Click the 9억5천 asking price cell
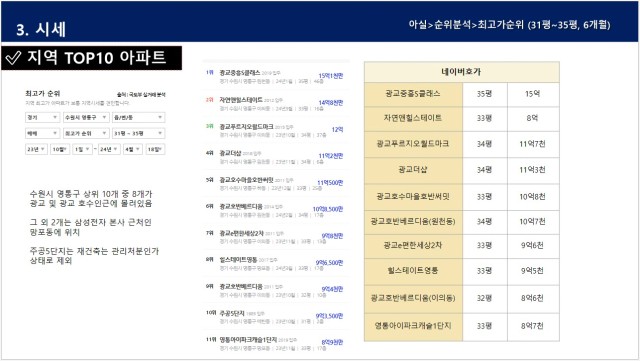The height and width of the screenshot is (361, 640). [x=533, y=271]
